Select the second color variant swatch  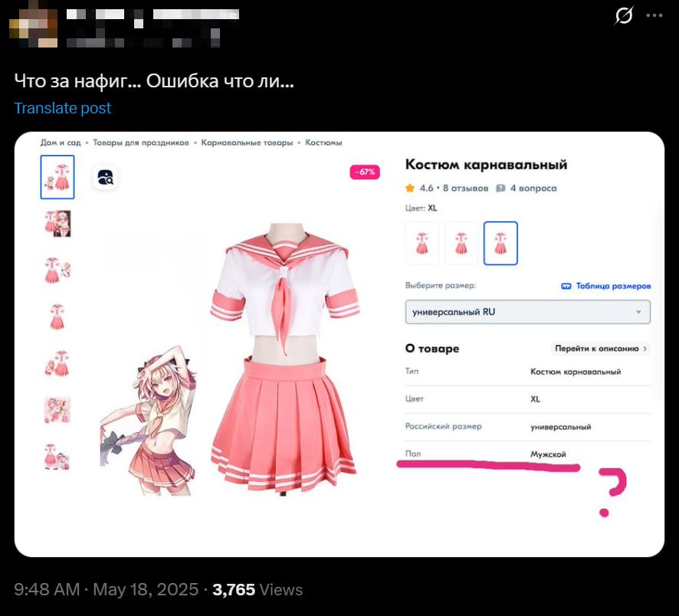[461, 243]
